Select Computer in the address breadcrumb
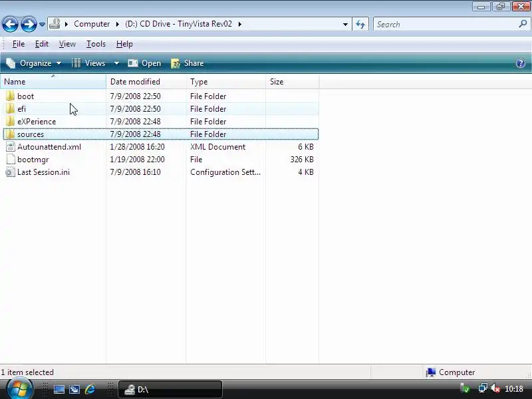Viewport: 532px width, 399px height. pyautogui.click(x=92, y=24)
